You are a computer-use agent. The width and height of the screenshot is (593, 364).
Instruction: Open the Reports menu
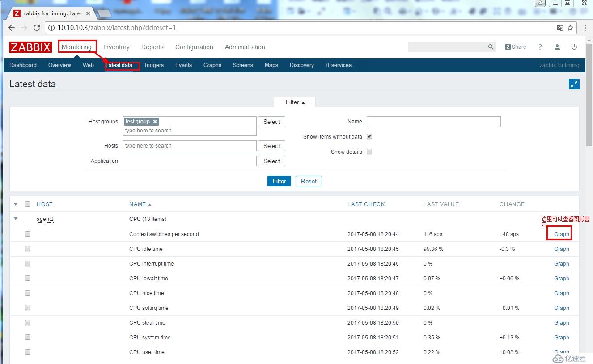coord(152,47)
